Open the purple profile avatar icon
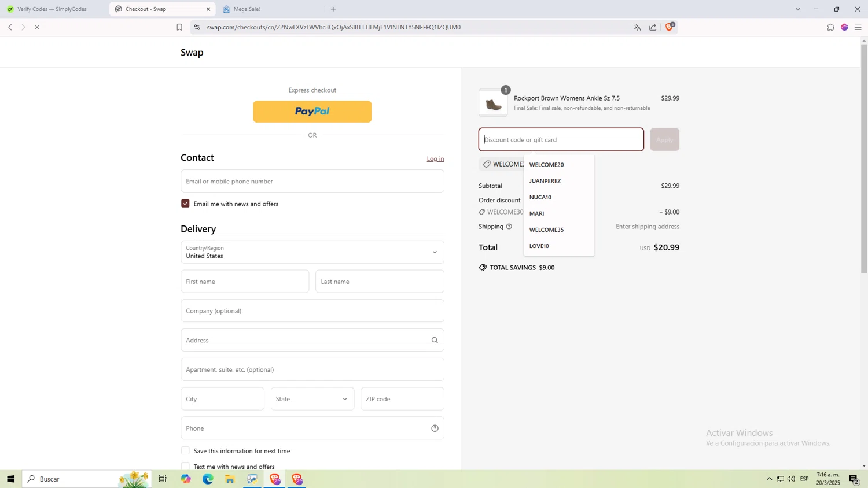Image resolution: width=868 pixels, height=488 pixels. coord(844,27)
